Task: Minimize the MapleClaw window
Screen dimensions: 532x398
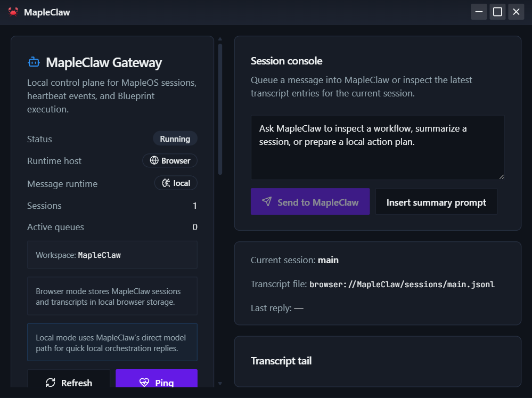Action: tap(479, 12)
